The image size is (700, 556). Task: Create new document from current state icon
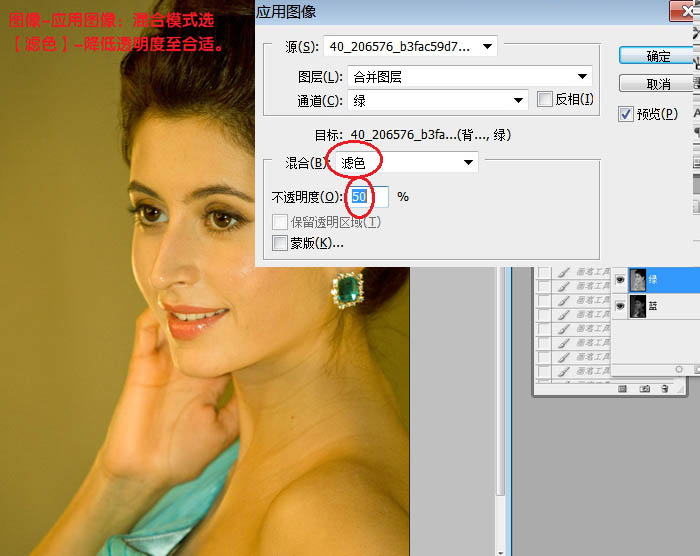click(622, 389)
